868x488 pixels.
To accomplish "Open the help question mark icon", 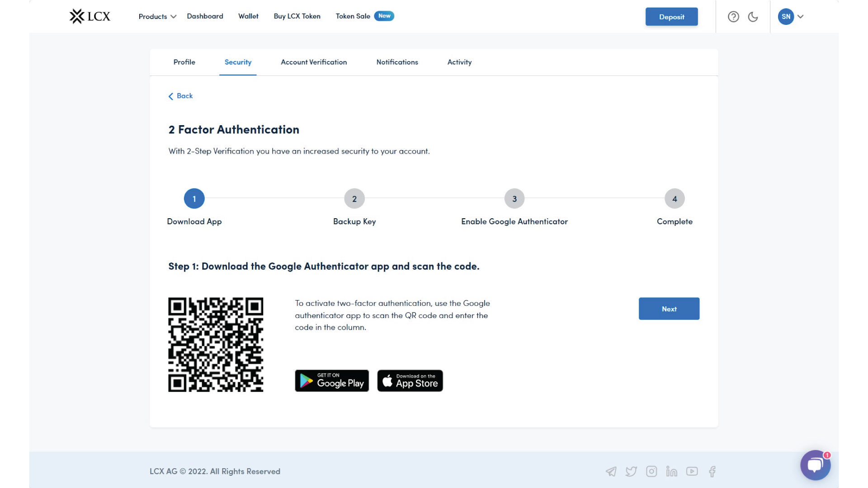I will (733, 17).
